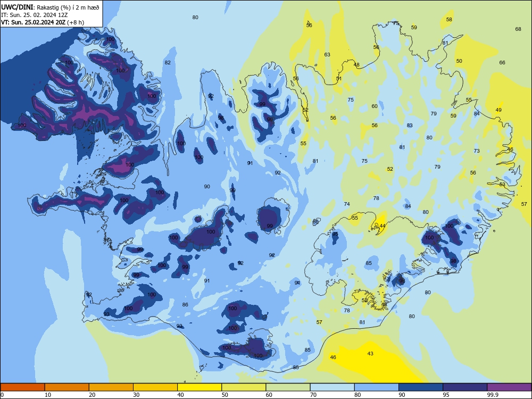Click the humidity value 44 on the map

click(383, 226)
